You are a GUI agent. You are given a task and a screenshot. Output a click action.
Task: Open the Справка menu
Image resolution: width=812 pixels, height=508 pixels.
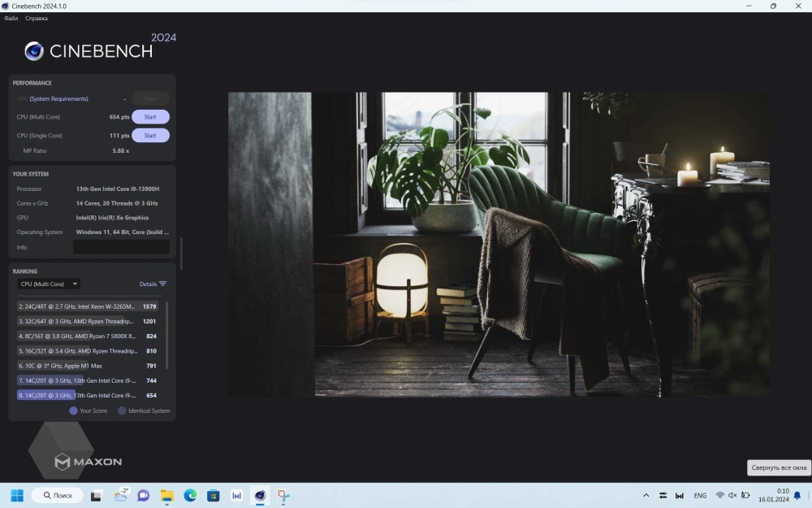click(36, 18)
